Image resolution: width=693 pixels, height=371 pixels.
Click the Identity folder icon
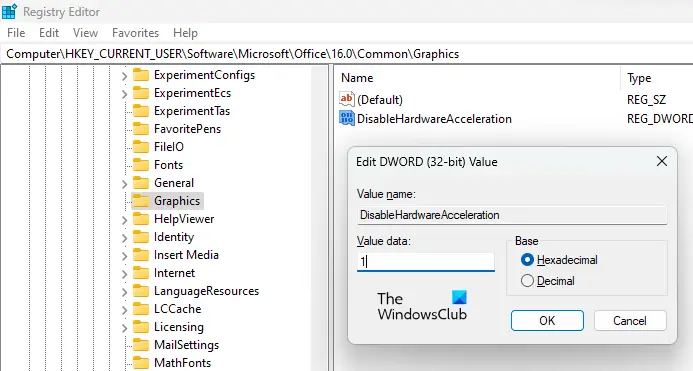pos(141,237)
